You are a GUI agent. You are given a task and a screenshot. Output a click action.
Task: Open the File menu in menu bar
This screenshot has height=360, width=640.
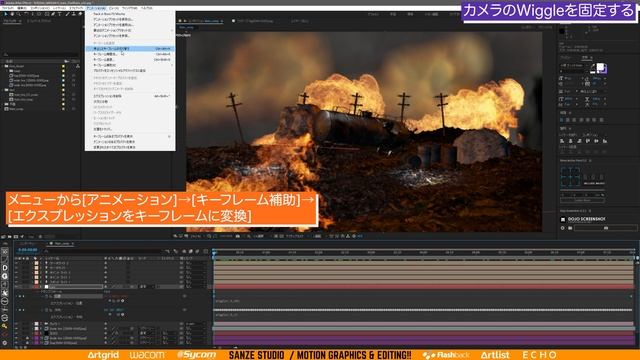click(8, 8)
